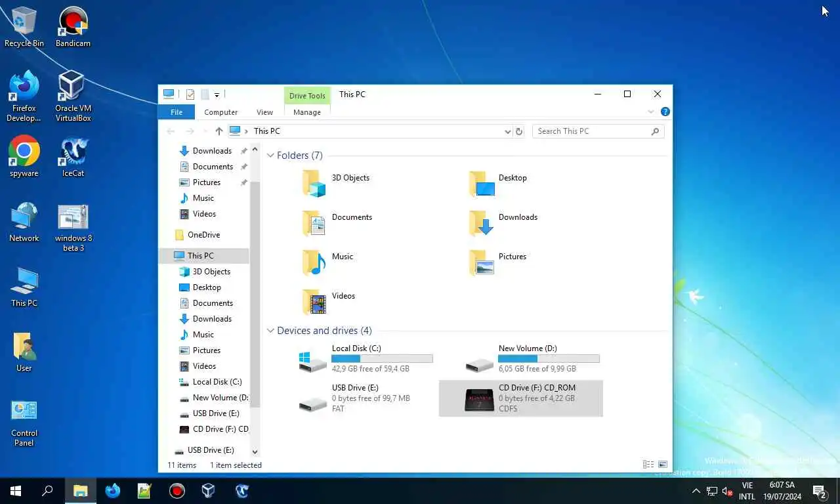Open the User folder desktop icon
Image resolution: width=840 pixels, height=504 pixels.
[x=24, y=352]
